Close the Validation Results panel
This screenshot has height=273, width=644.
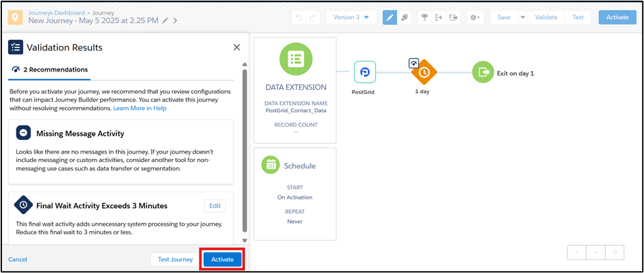[x=236, y=47]
